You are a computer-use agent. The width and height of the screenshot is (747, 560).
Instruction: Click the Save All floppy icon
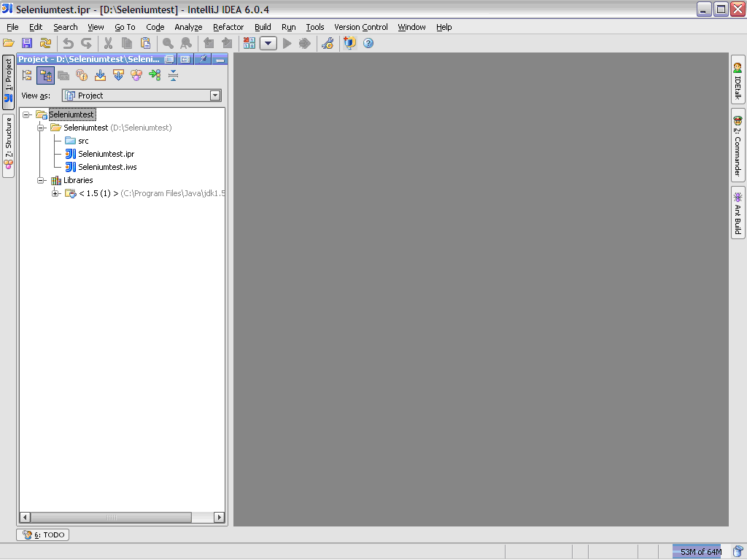(27, 43)
